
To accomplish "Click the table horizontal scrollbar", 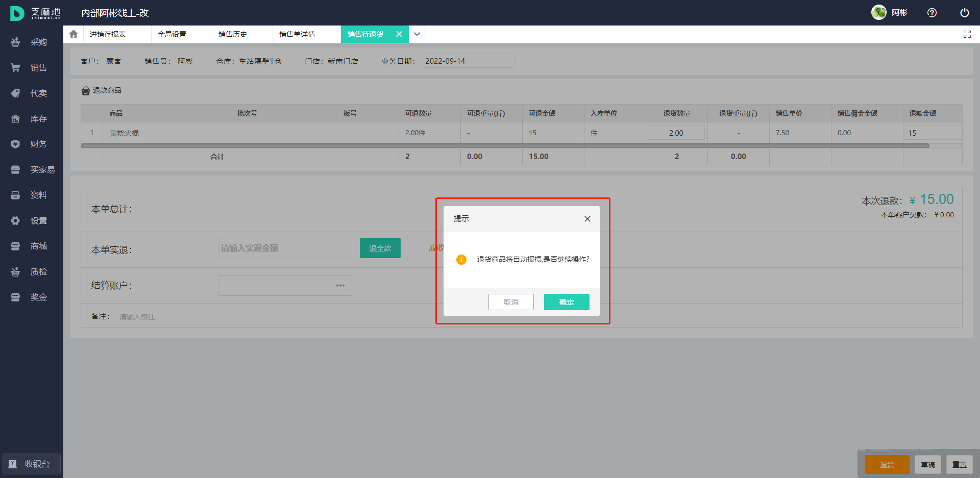I will (505, 146).
